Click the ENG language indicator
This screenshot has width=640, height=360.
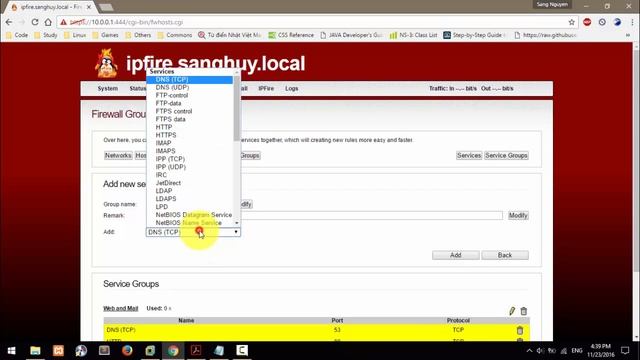pyautogui.click(x=577, y=351)
